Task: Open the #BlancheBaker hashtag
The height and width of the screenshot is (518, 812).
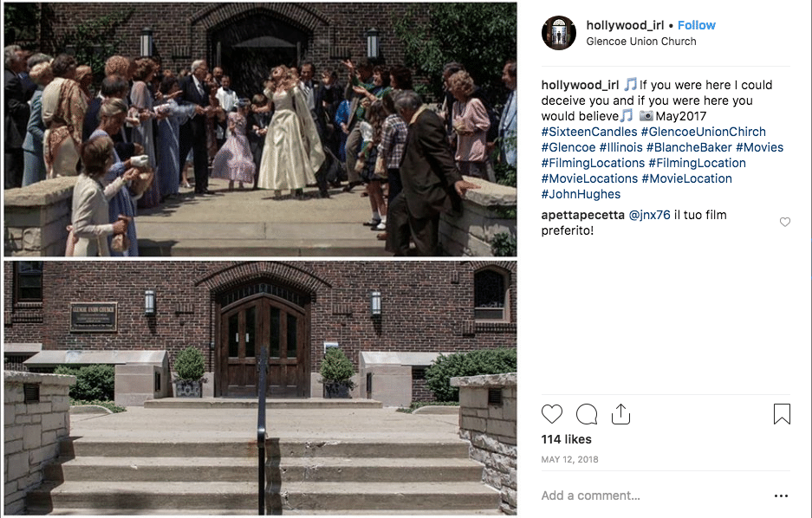Action: (689, 147)
